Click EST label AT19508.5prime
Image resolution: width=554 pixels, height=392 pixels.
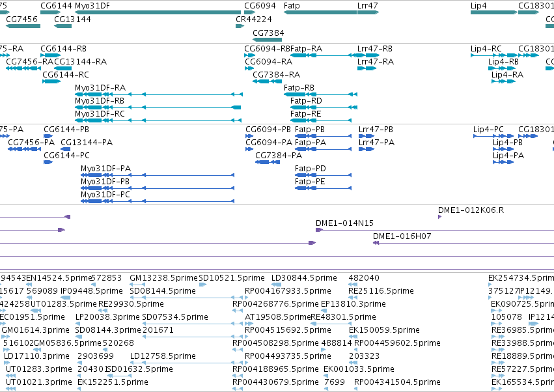[x=278, y=317]
